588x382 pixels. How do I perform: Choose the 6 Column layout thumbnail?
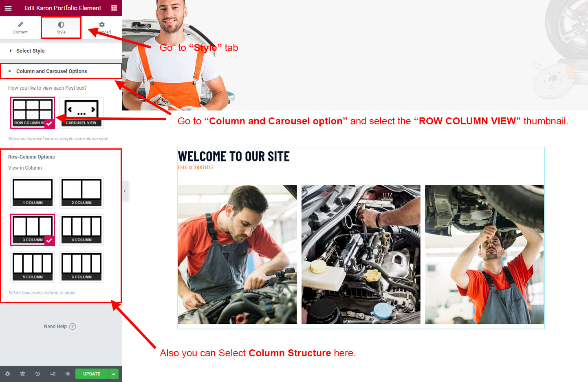[81, 267]
